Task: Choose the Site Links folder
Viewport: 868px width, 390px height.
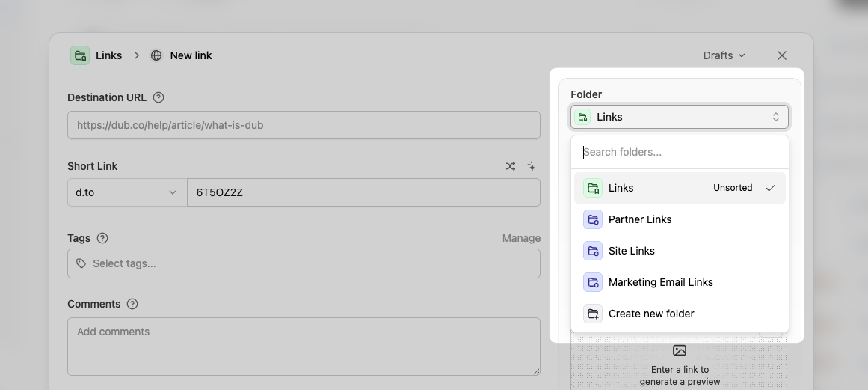Action: pyautogui.click(x=680, y=251)
